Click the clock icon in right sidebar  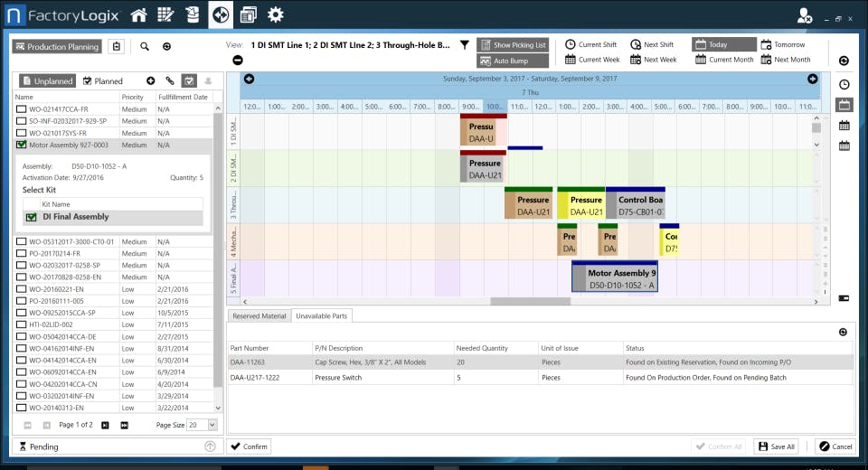tap(844, 84)
